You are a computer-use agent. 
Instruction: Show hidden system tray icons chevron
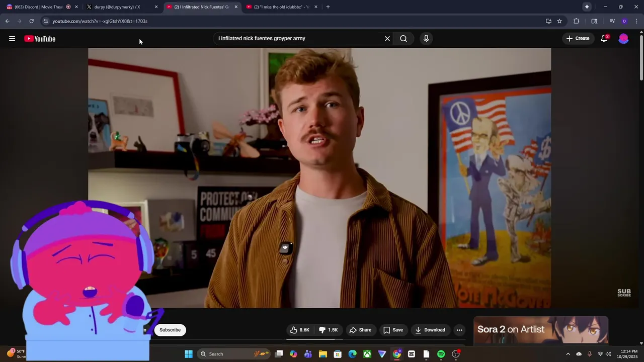(x=568, y=354)
